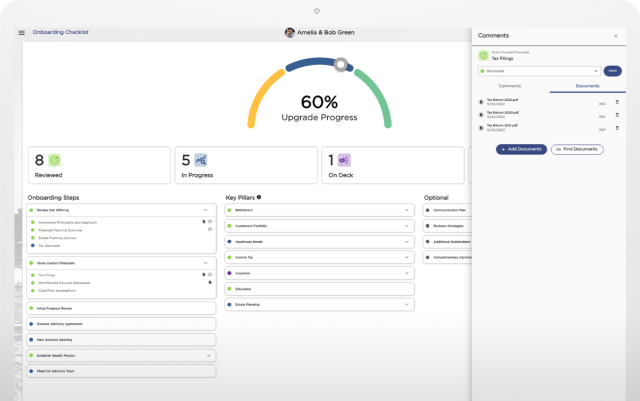This screenshot has height=401, width=640.
Task: Delete Tax Return 2020.pdf with trash icon
Action: point(617,115)
